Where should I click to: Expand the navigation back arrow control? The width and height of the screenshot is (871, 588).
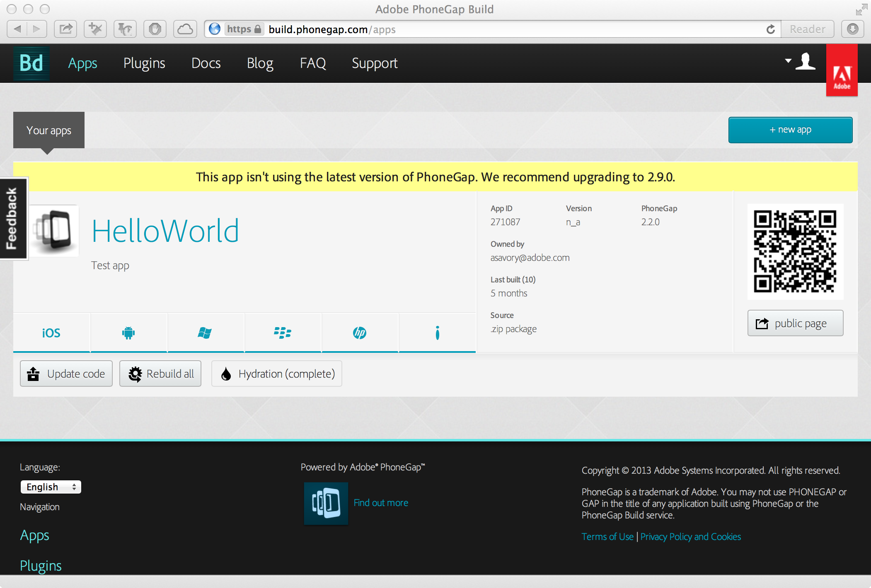pos(18,29)
